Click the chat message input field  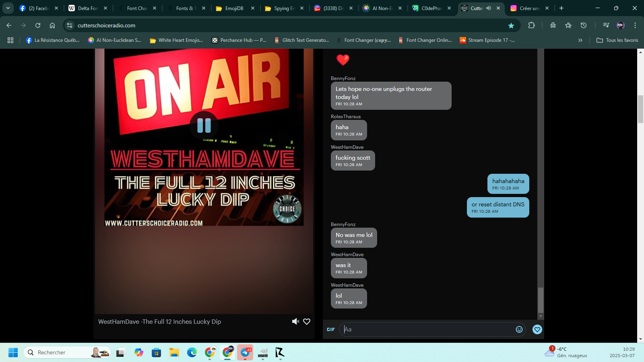[427, 329]
